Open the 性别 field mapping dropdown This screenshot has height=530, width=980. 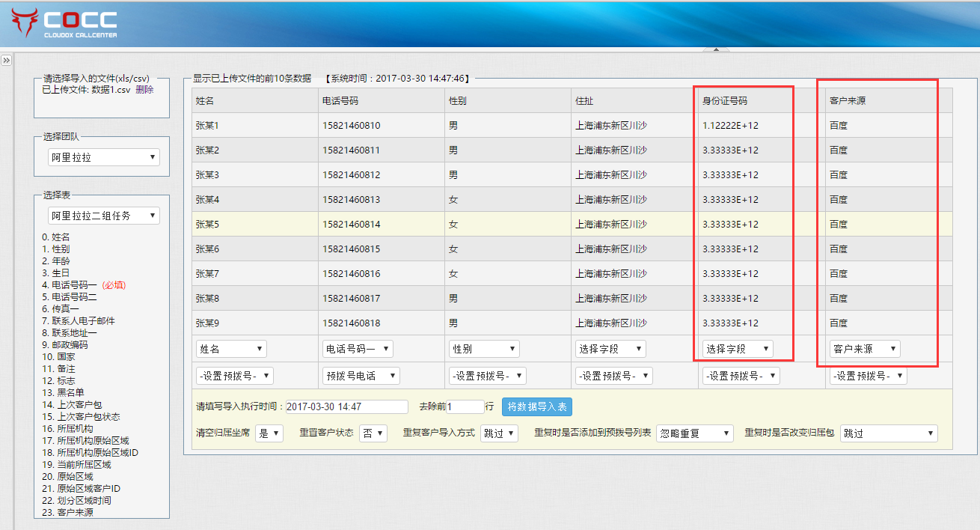tap(484, 349)
